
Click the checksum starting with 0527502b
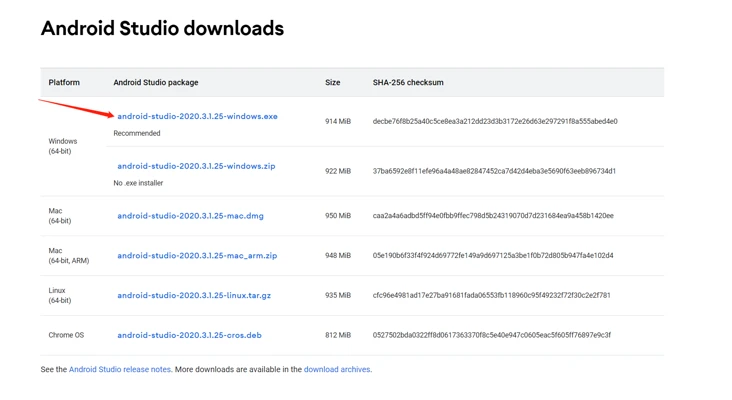(x=491, y=336)
